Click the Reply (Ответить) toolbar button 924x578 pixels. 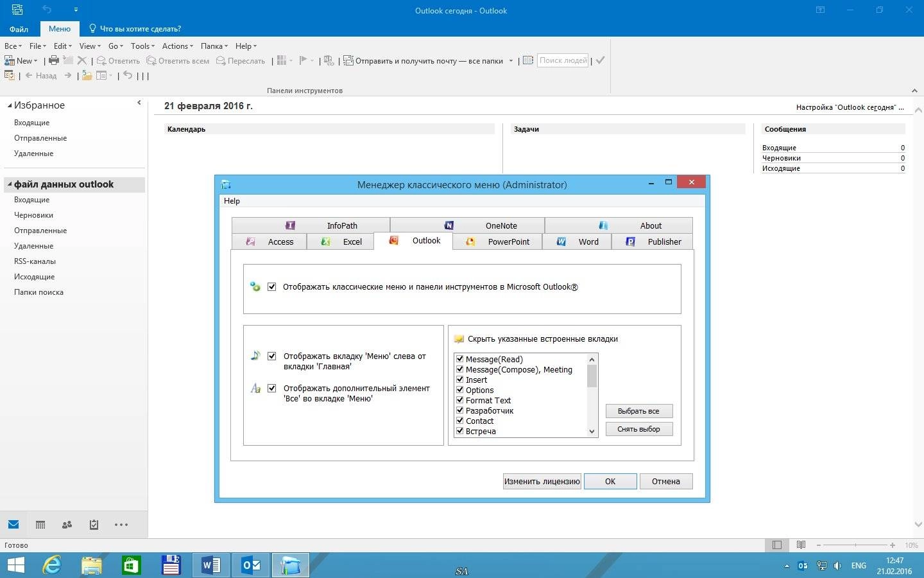[118, 61]
